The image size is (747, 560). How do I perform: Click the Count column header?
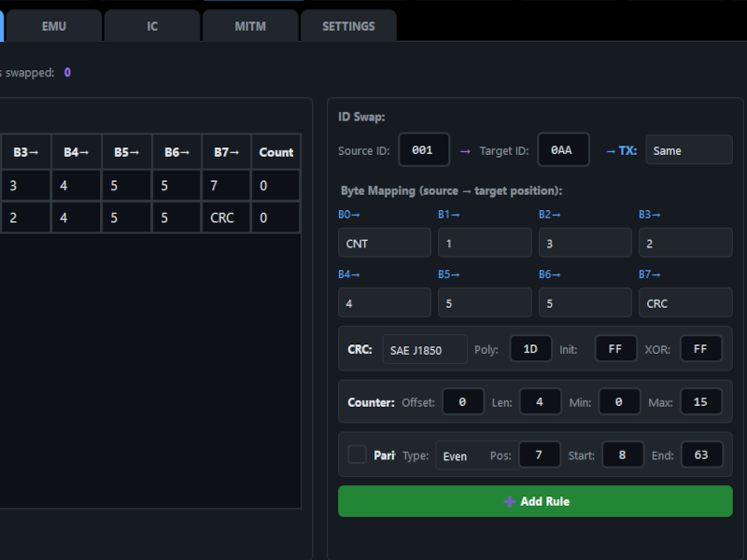click(x=275, y=152)
